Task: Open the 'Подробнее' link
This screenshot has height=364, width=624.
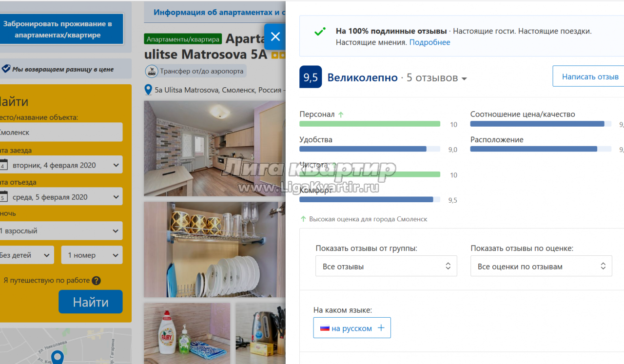Action: (429, 42)
